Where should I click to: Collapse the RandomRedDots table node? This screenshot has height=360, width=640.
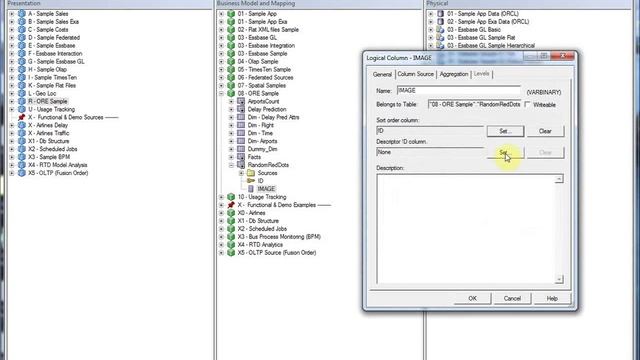click(231, 165)
